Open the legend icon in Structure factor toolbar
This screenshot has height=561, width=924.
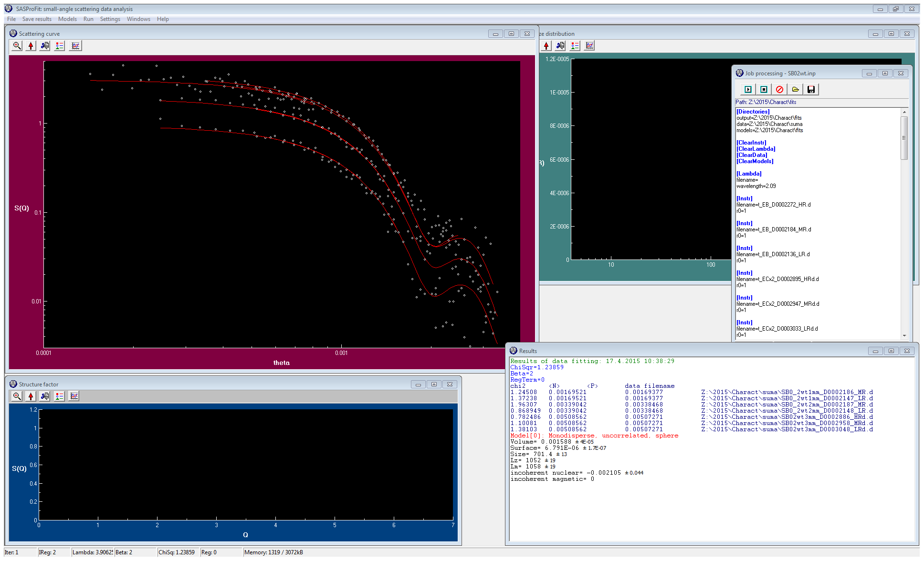tap(59, 396)
